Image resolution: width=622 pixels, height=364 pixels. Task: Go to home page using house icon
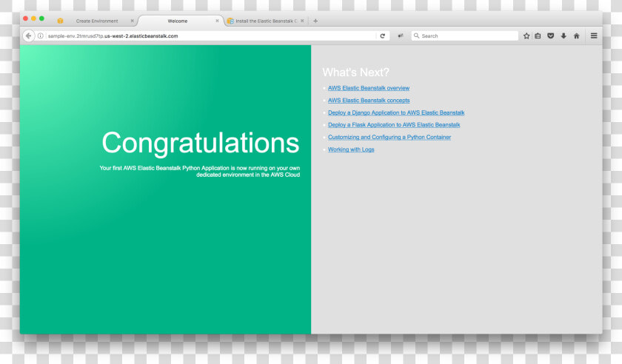pyautogui.click(x=576, y=36)
